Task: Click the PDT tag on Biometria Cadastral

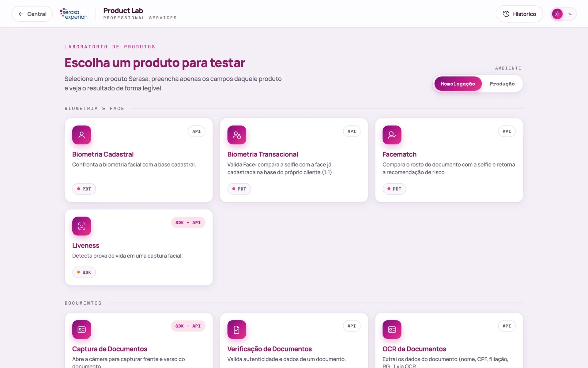Action: click(x=84, y=189)
